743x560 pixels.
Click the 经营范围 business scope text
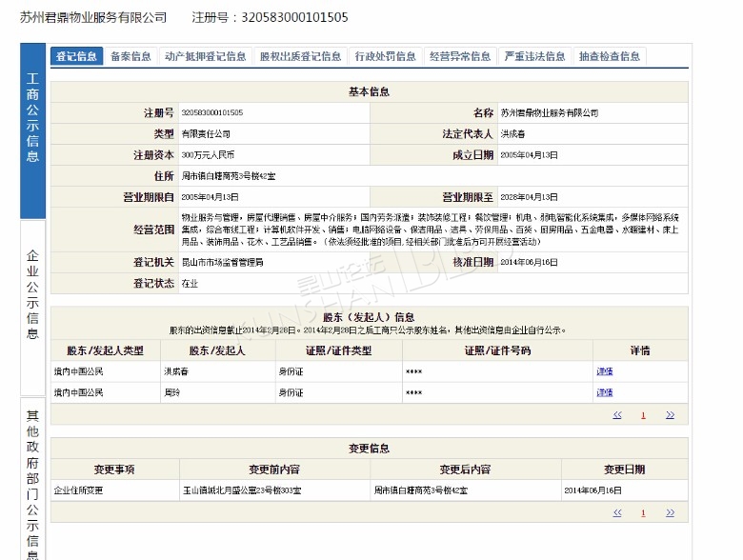click(x=431, y=230)
